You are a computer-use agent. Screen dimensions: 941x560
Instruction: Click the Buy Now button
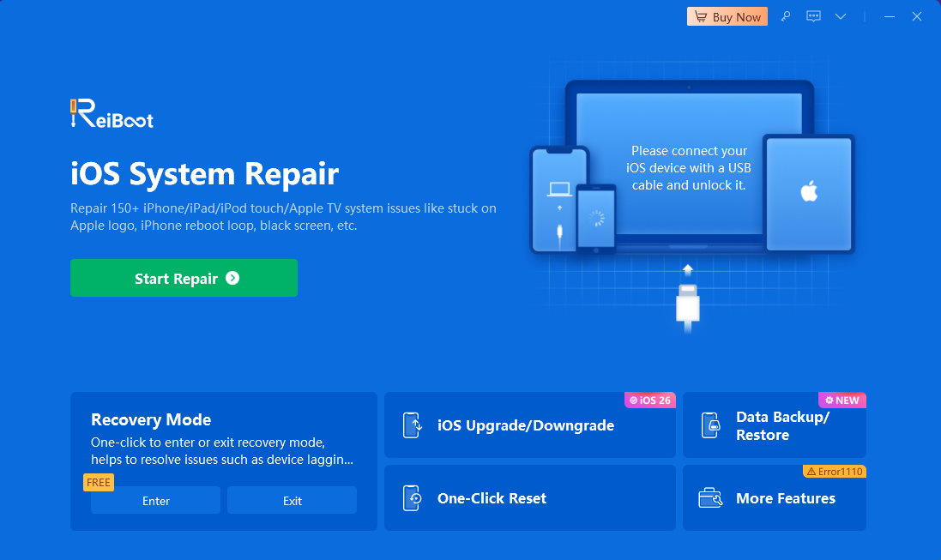click(727, 17)
